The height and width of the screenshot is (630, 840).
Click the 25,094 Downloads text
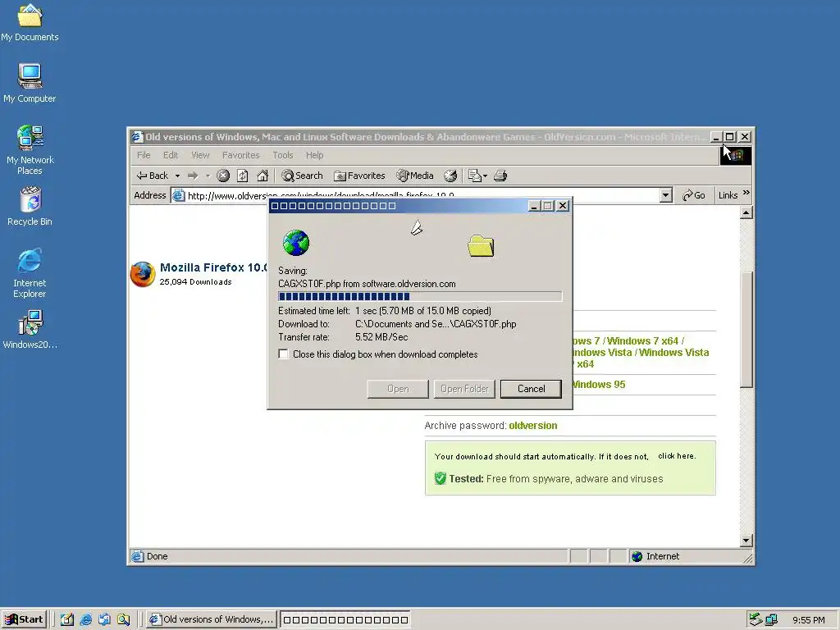coord(195,282)
